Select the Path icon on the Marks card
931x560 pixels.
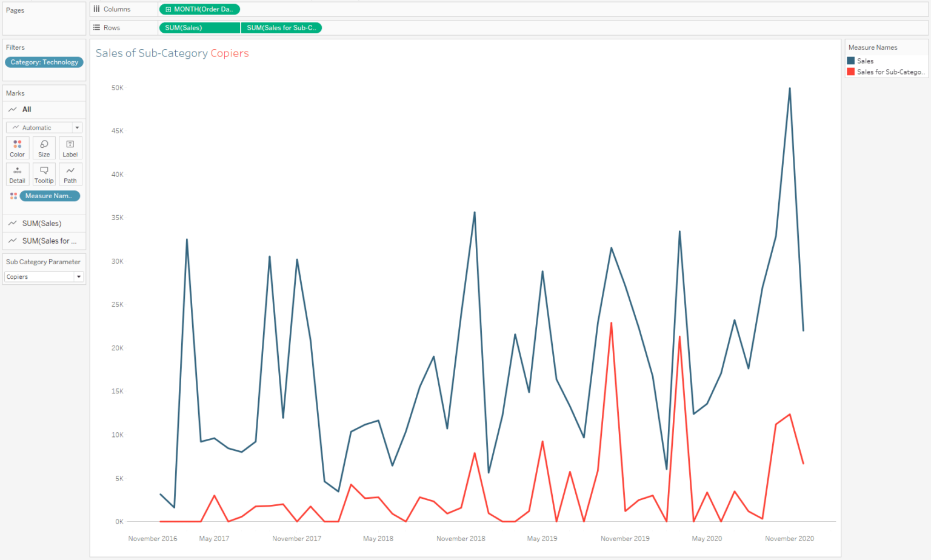pos(70,174)
